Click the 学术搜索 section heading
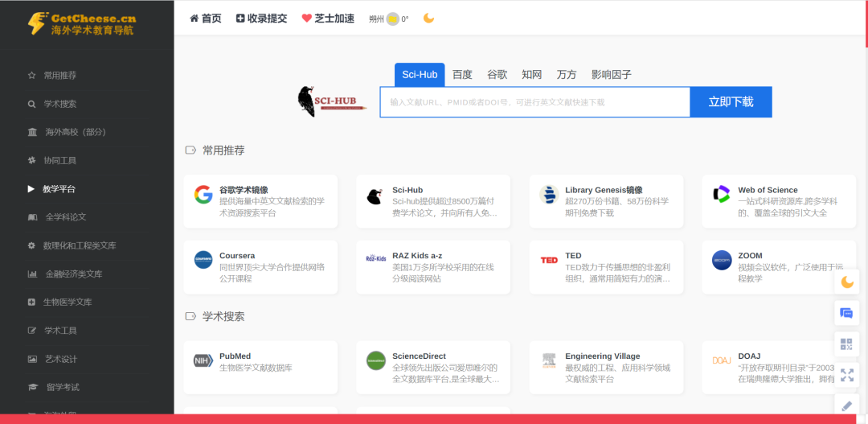868x424 pixels. [223, 316]
